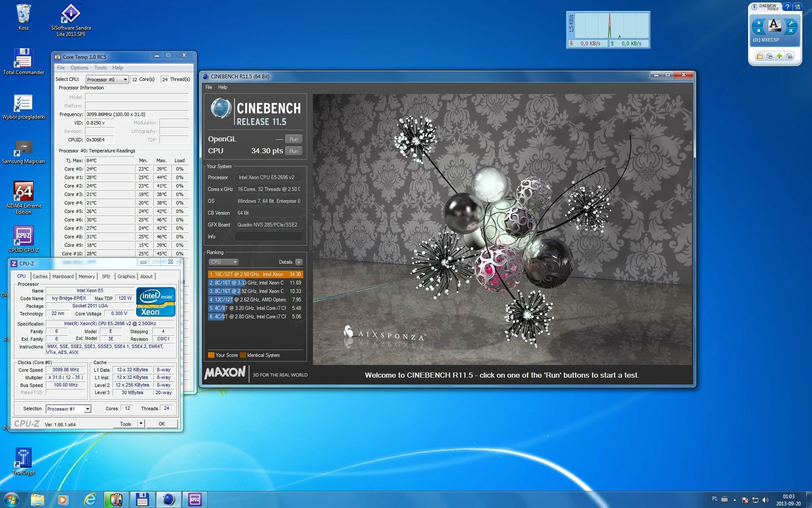Open the volume speaker tray icon
Image resolution: width=812 pixels, height=508 pixels.
[x=765, y=500]
